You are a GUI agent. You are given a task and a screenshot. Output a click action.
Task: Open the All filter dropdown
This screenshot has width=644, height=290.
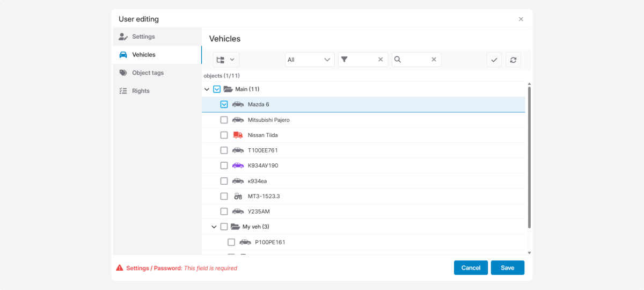tap(309, 60)
